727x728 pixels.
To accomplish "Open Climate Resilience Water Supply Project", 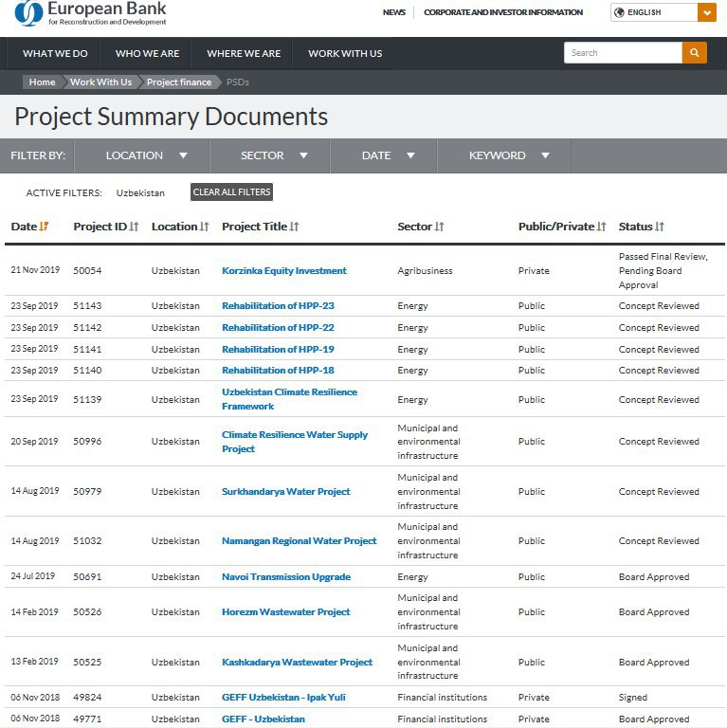I will (295, 442).
